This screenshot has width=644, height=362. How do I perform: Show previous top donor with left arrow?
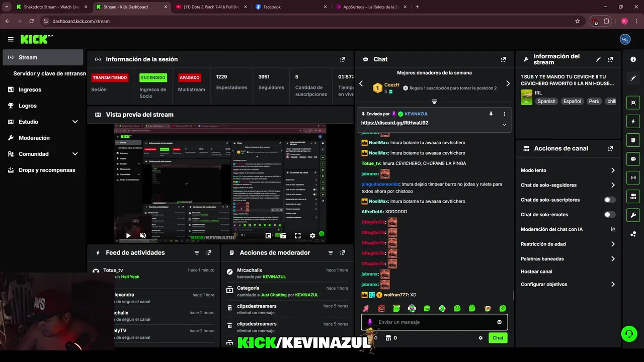[x=361, y=83]
